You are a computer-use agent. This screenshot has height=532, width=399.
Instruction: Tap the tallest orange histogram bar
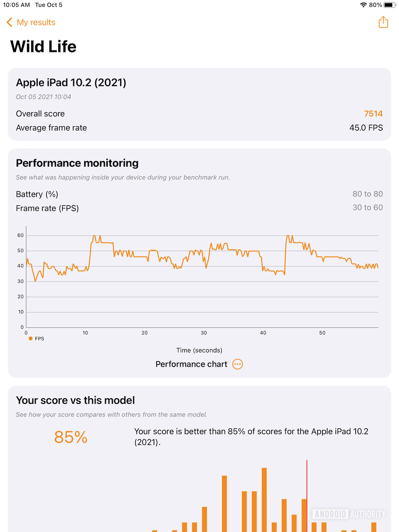264,499
